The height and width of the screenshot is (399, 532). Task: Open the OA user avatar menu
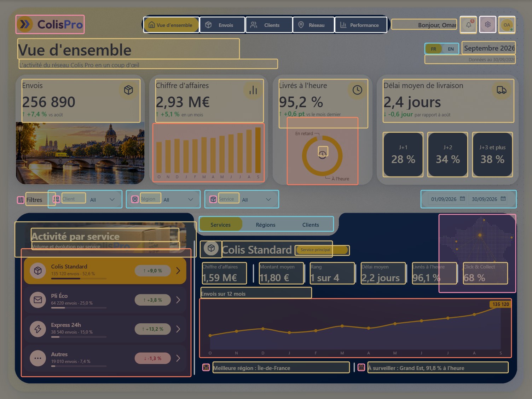pyautogui.click(x=507, y=25)
